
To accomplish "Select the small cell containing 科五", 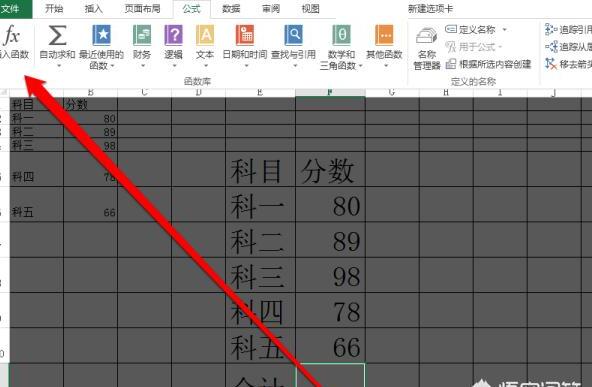I will 36,204.
